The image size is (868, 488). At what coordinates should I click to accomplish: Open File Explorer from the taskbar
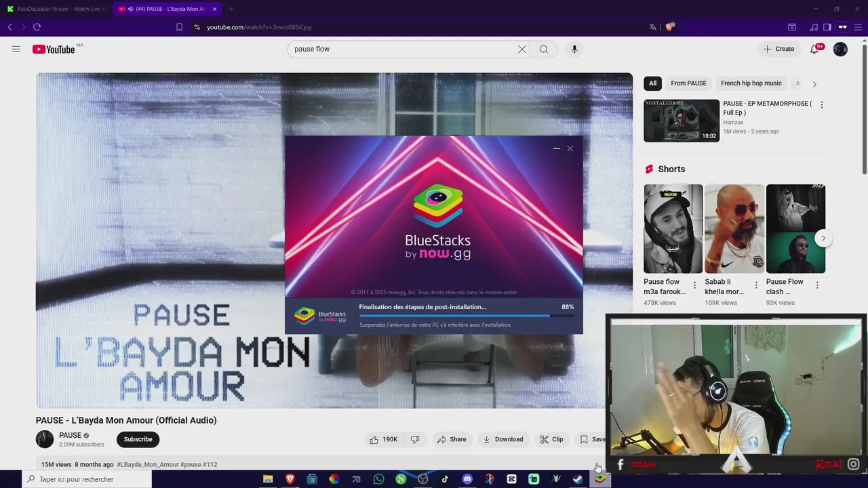[268, 479]
